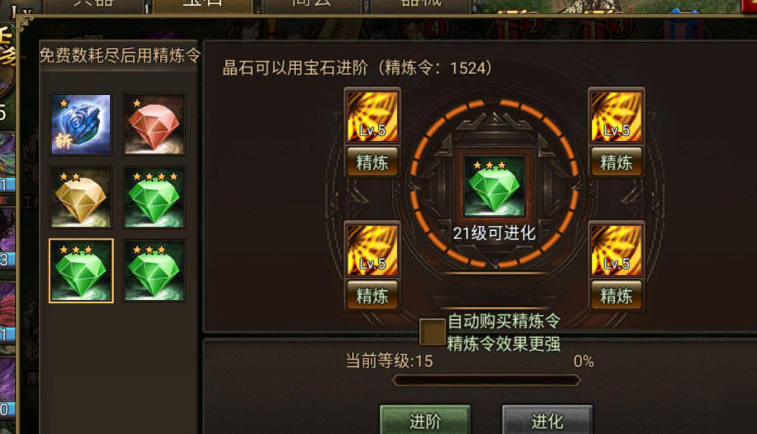Switch to the 宝石 tab at top
757x434 pixels.
pyautogui.click(x=203, y=6)
